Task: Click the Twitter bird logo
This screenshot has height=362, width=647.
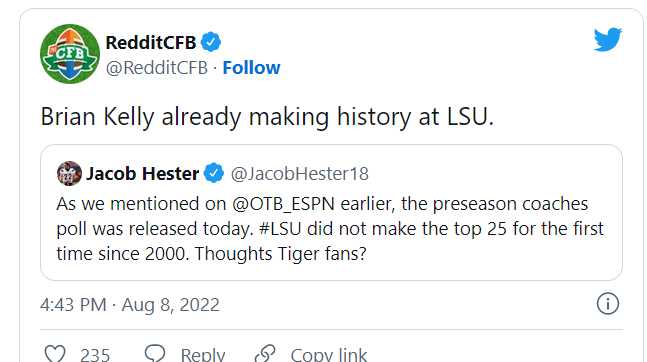Action: [608, 40]
